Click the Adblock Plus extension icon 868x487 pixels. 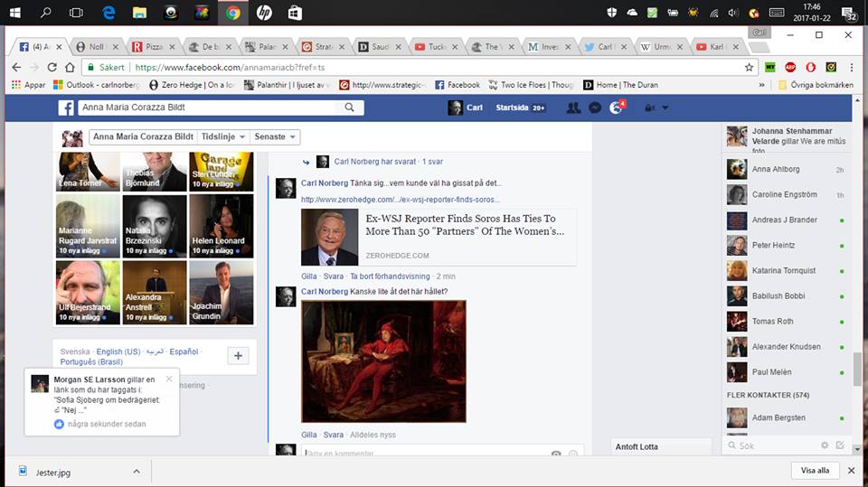click(790, 67)
